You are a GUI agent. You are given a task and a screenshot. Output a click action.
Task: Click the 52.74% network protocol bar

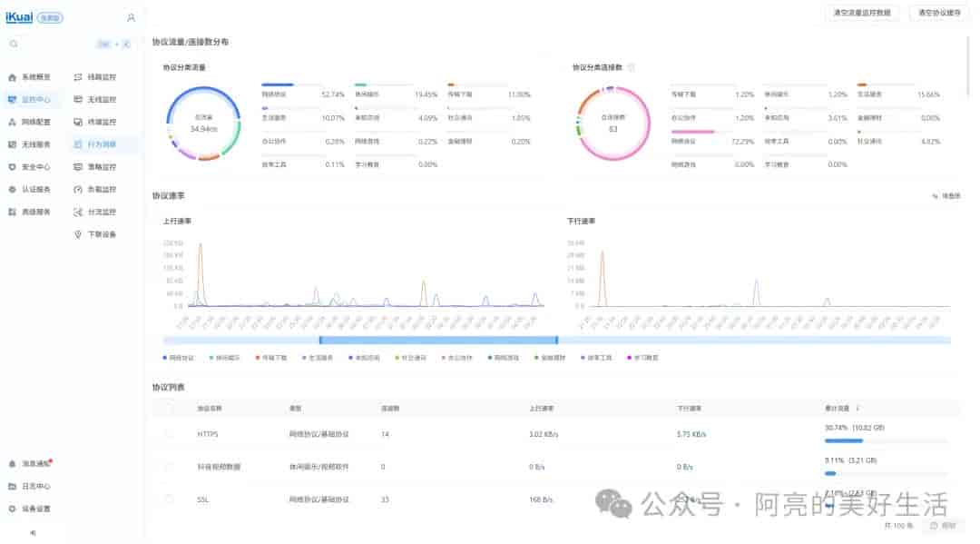pos(278,84)
